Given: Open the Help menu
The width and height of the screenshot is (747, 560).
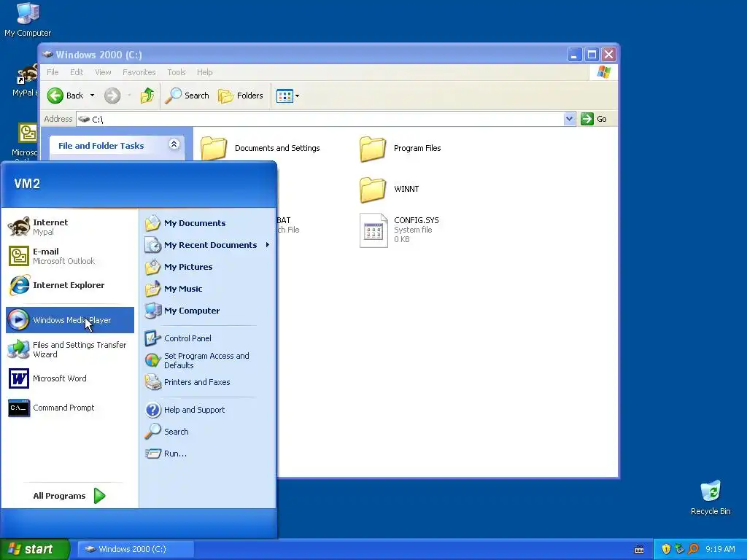Looking at the screenshot, I should pos(205,72).
